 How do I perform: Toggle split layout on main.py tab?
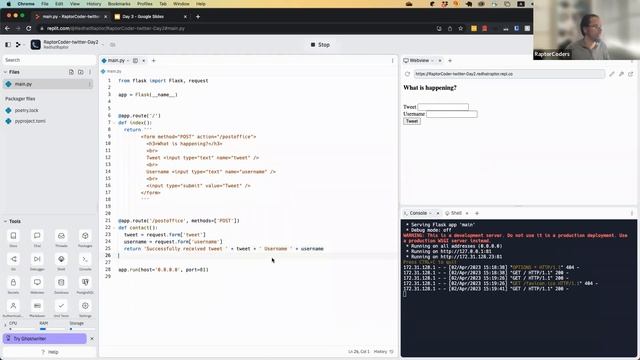click(x=135, y=60)
